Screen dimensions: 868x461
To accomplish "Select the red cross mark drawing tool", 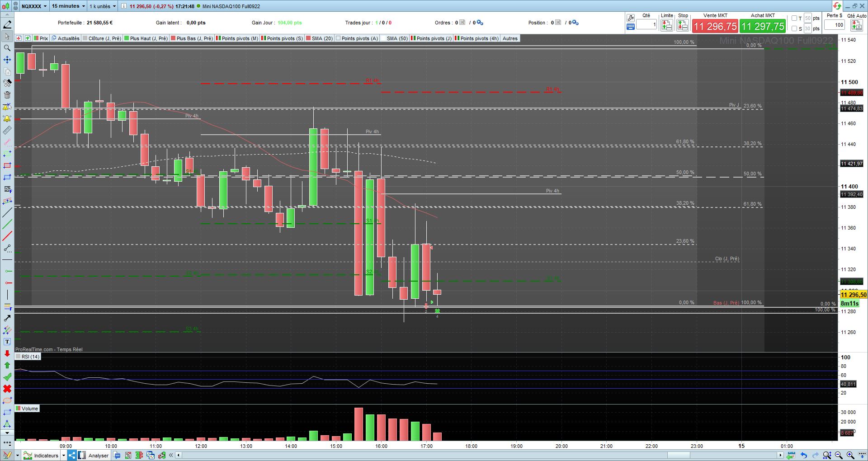I will [7, 389].
